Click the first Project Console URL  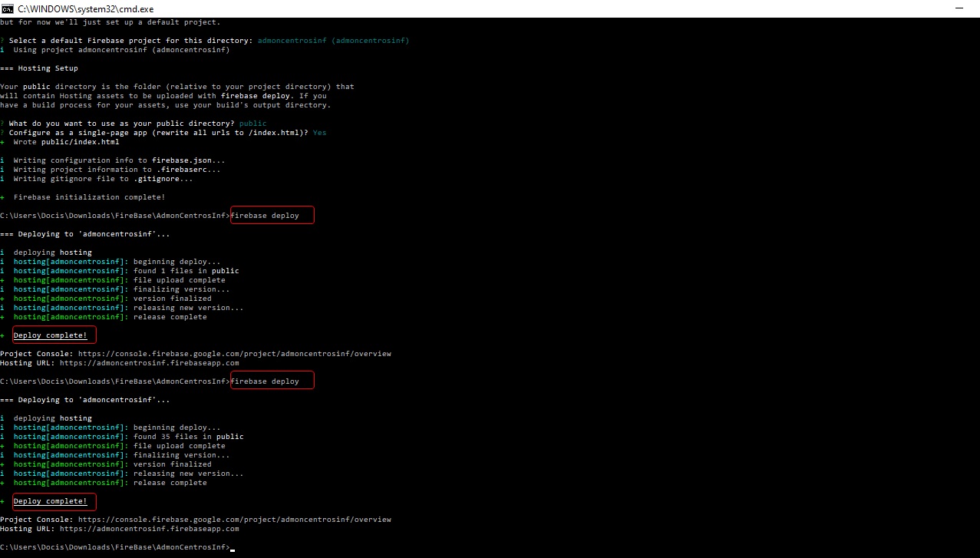[x=234, y=354]
